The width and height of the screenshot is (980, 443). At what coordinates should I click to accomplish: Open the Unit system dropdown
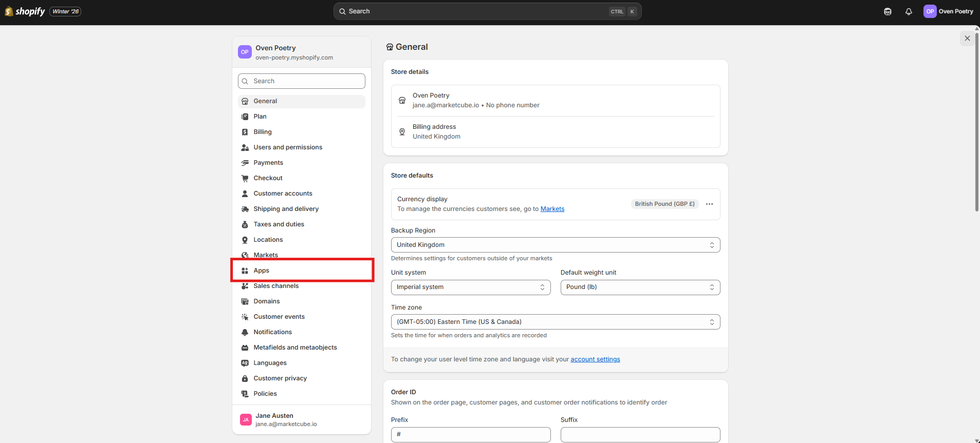[471, 287]
